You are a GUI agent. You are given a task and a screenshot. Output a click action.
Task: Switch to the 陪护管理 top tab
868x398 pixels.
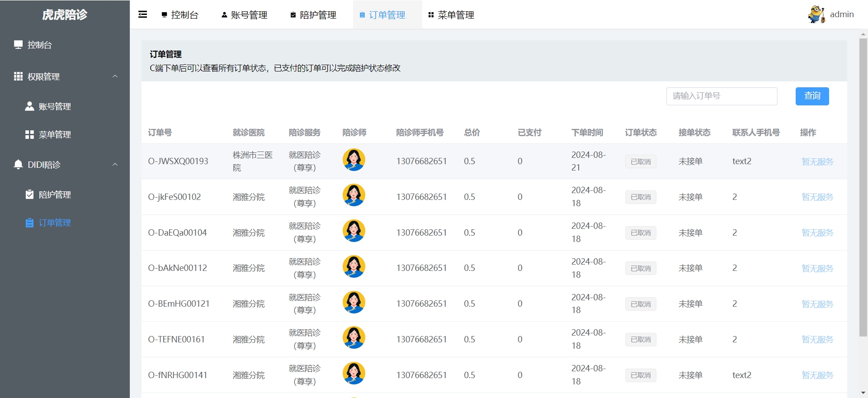(x=313, y=15)
